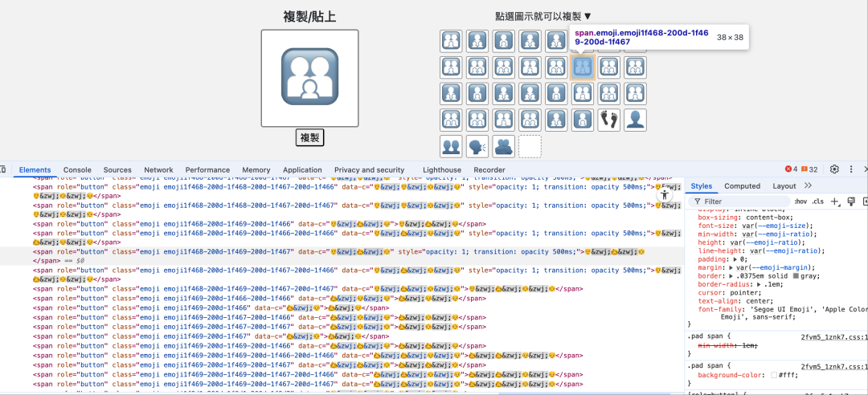Click the 複製/貼上 heading
The height and width of the screenshot is (395, 868).
click(x=309, y=17)
